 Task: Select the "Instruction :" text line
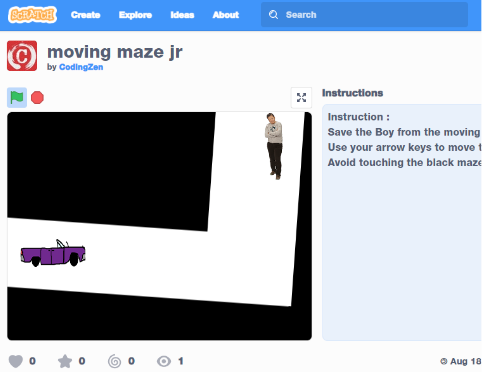point(359,117)
